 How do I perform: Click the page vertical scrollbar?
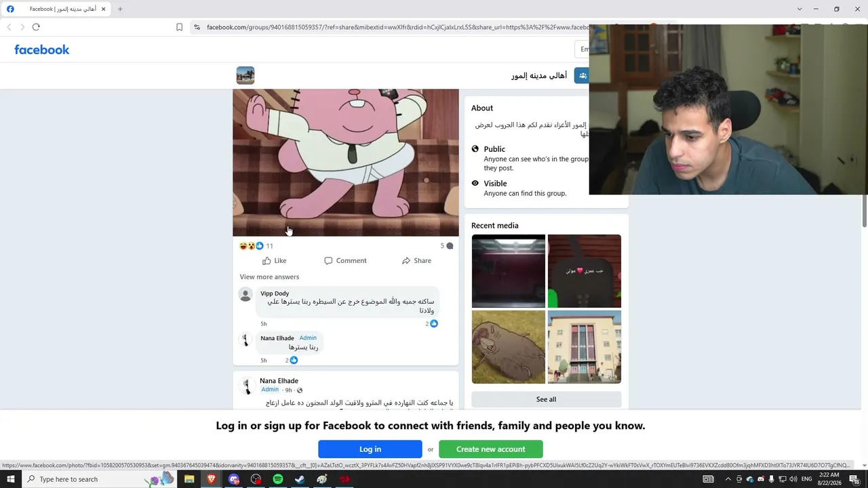click(x=865, y=210)
